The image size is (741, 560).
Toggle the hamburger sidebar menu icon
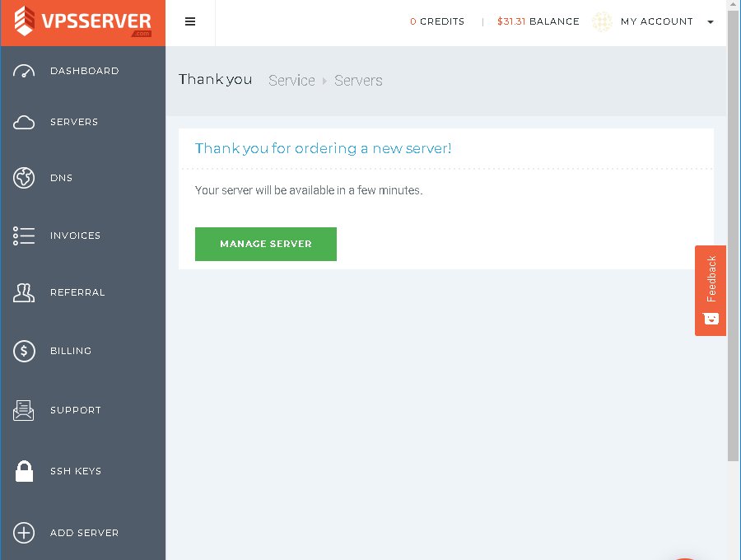(x=190, y=21)
